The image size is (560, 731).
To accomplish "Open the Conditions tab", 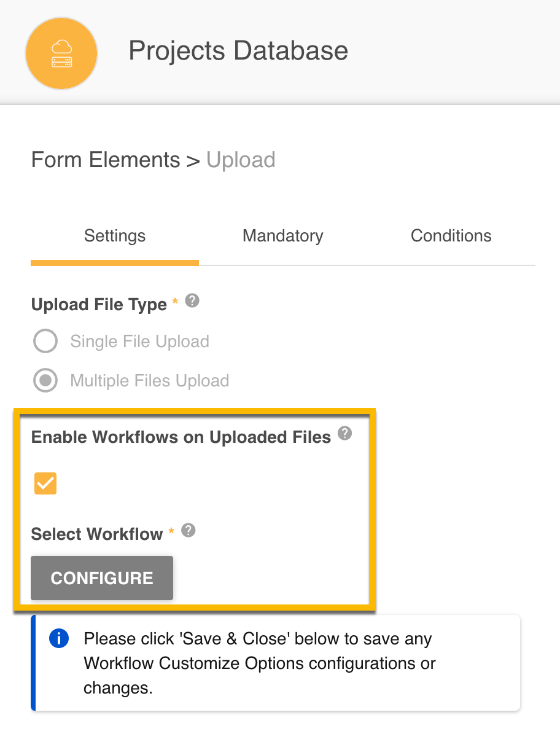I will [x=451, y=236].
